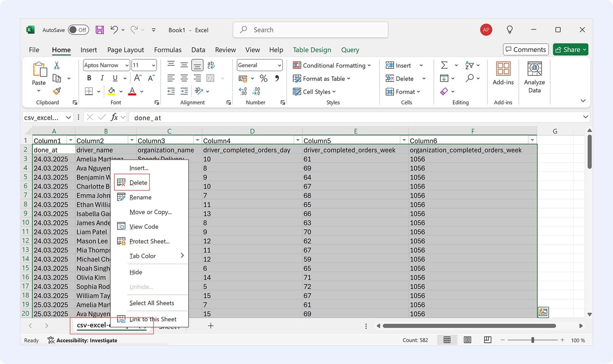Increase font size with large A icon
Screen dimensions: 613x364
(138, 78)
